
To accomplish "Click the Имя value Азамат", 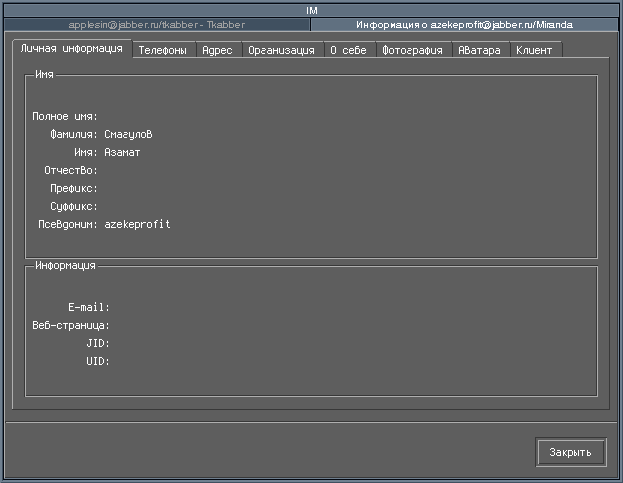I will [x=122, y=152].
